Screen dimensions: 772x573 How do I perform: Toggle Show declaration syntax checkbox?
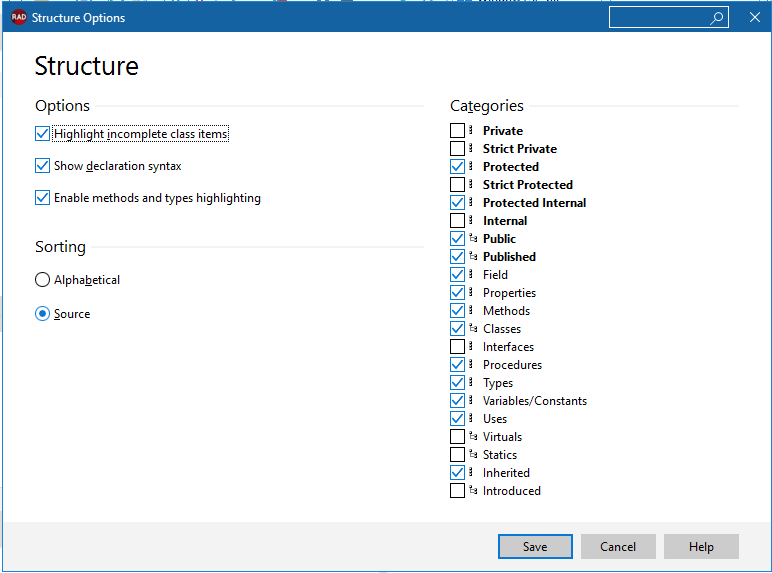coord(42,166)
